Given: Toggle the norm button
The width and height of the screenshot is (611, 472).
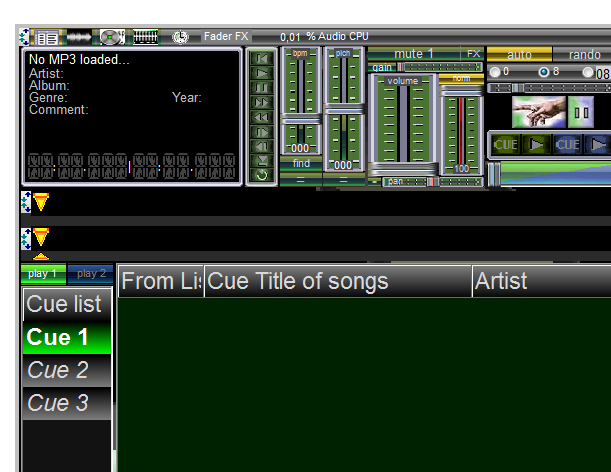Looking at the screenshot, I should pyautogui.click(x=461, y=78).
